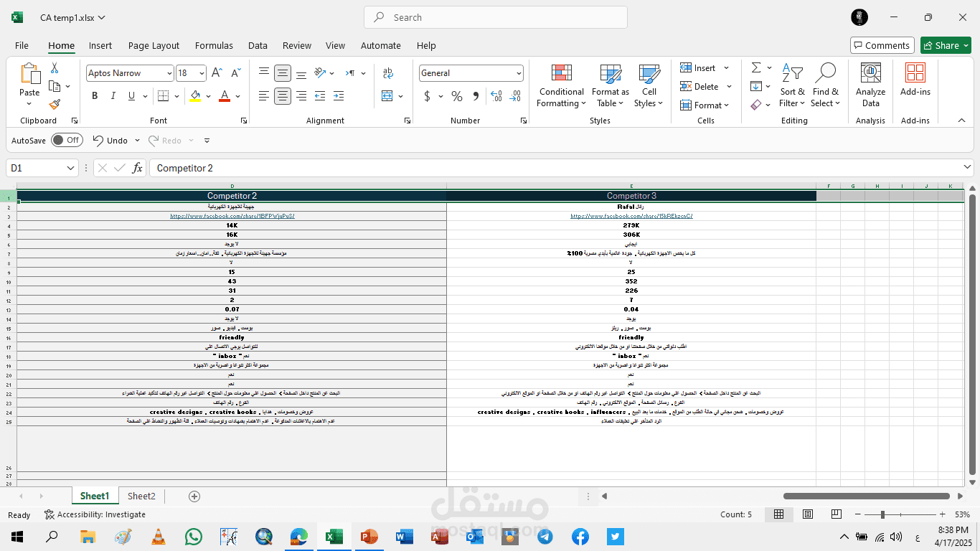Switch to Page Layout view in status bar

pyautogui.click(x=808, y=514)
